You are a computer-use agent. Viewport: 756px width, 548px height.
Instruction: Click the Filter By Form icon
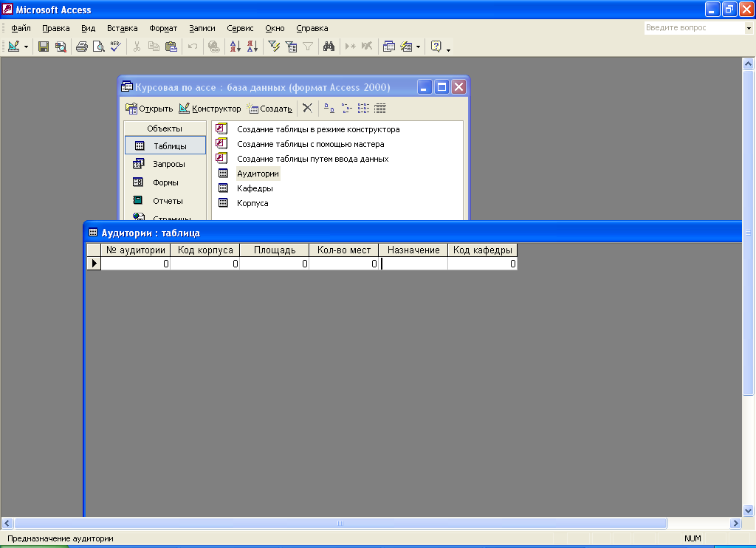pyautogui.click(x=291, y=47)
